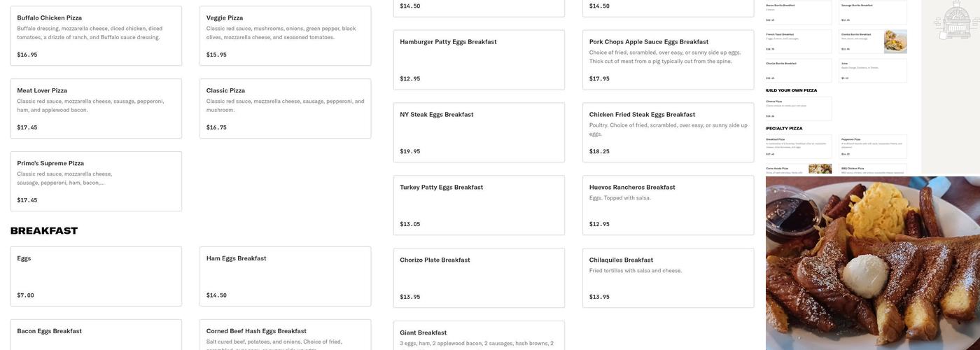Screen dimensions: 980x350
Task: Open the Corned Beef Hash Eggs Breakfast
Action: tap(285, 336)
